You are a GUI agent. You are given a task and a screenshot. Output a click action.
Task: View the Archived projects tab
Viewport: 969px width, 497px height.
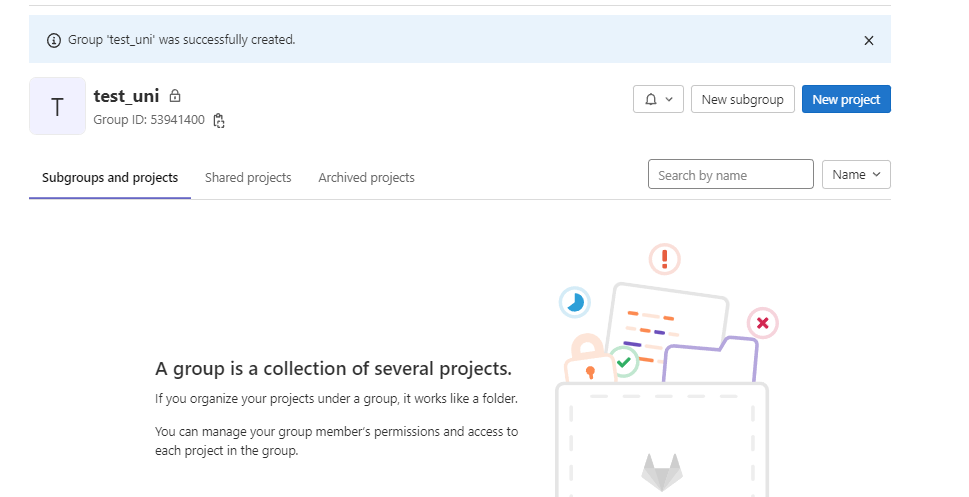(x=366, y=178)
